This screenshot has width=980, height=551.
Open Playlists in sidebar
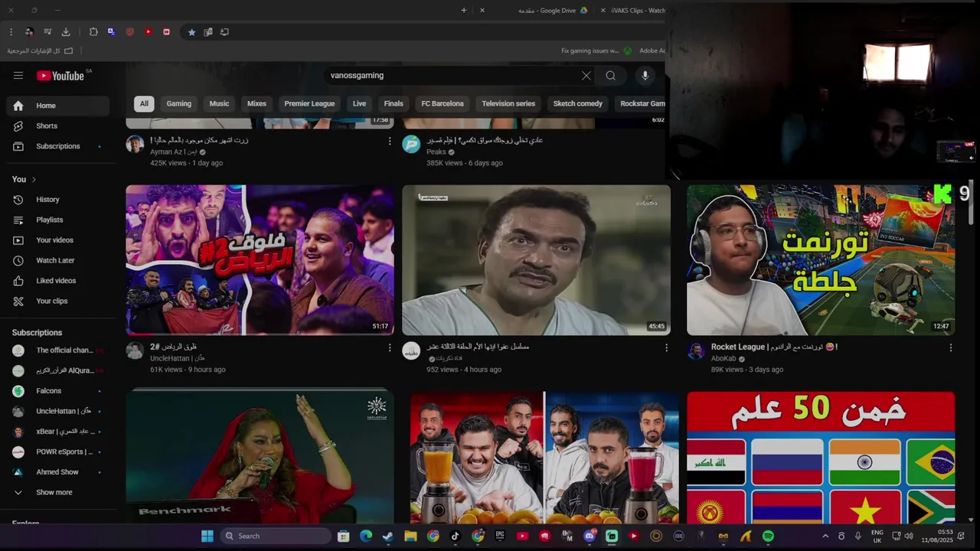(58, 220)
